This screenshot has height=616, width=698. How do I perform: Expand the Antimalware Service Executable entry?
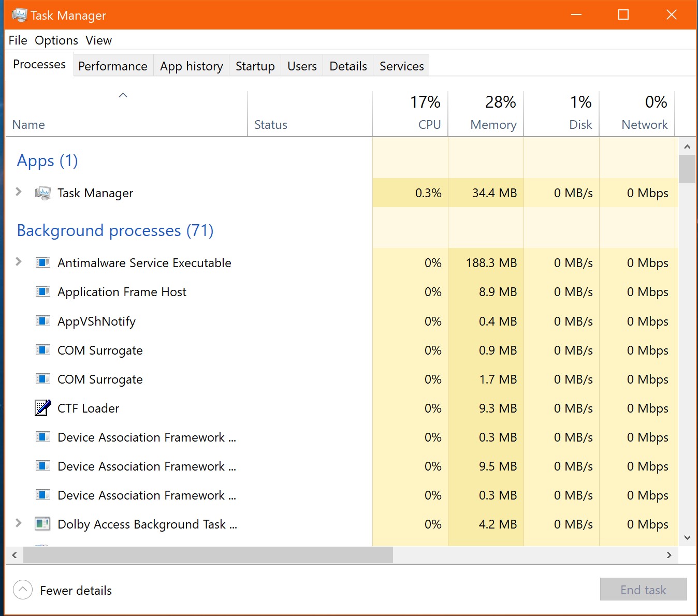(x=19, y=261)
